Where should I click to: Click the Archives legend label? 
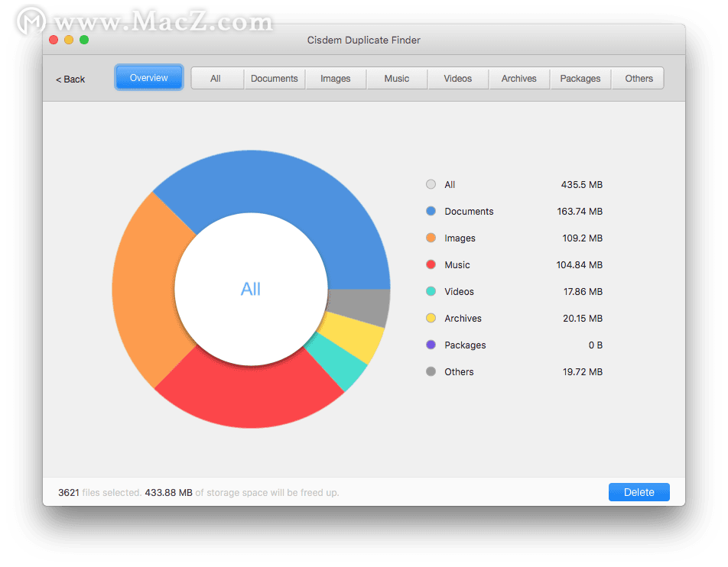463,319
